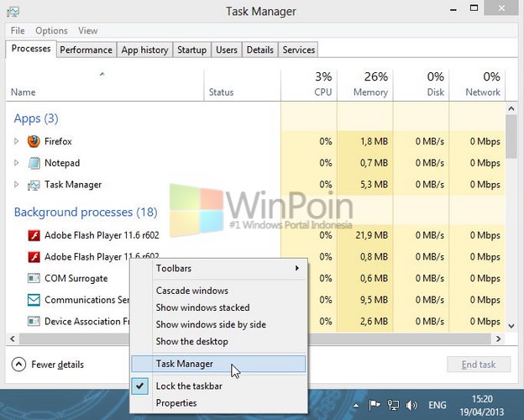Select the COM Surrogate row name
Screen dimensions: 524x420
pos(76,278)
